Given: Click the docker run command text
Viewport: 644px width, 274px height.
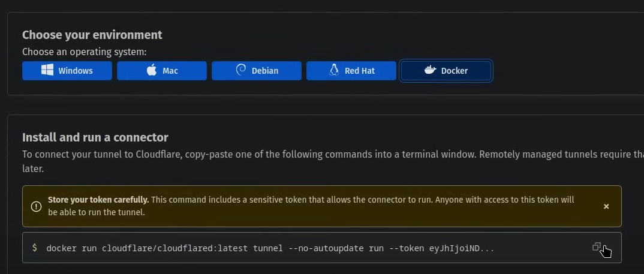Looking at the screenshot, I should tap(270, 248).
